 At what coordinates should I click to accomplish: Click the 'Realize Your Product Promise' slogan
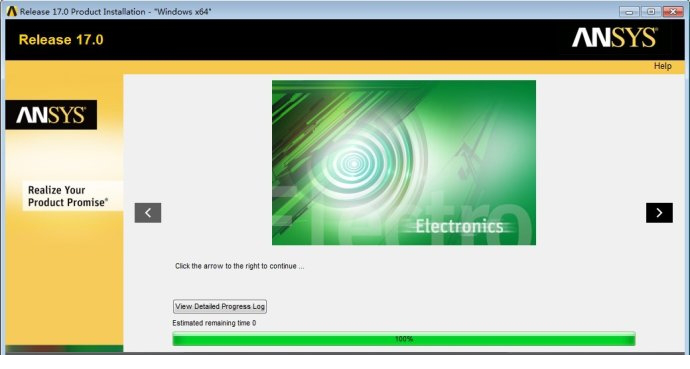[68, 196]
